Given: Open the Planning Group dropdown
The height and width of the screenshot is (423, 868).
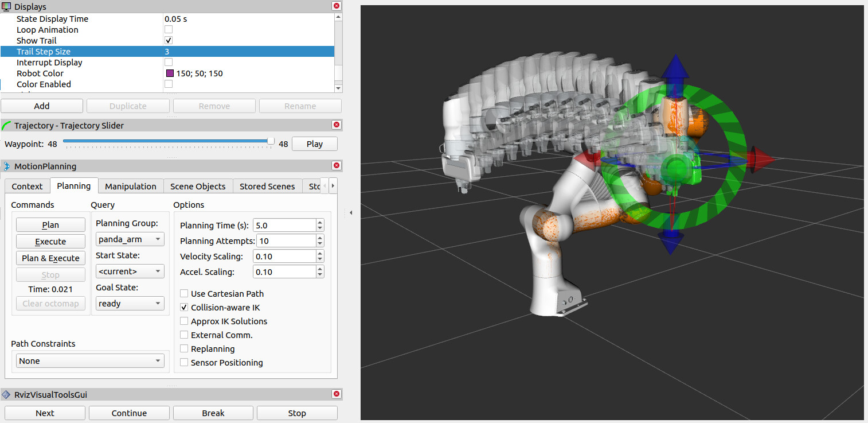Looking at the screenshot, I should tap(130, 239).
